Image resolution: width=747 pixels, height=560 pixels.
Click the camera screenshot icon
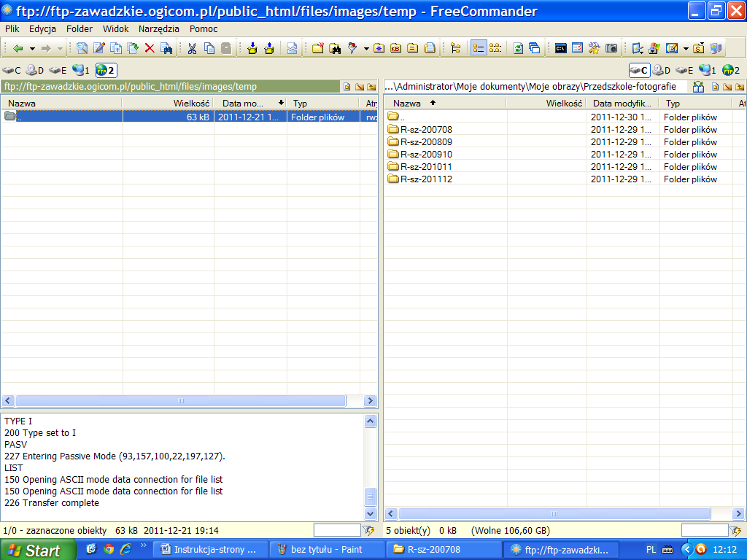click(x=611, y=48)
